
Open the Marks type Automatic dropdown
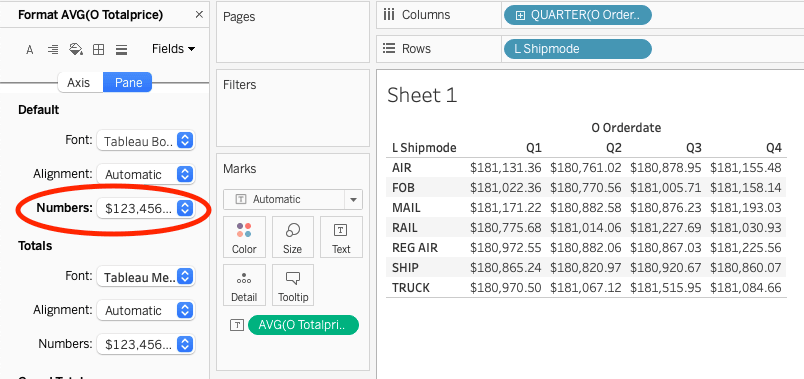coord(293,200)
